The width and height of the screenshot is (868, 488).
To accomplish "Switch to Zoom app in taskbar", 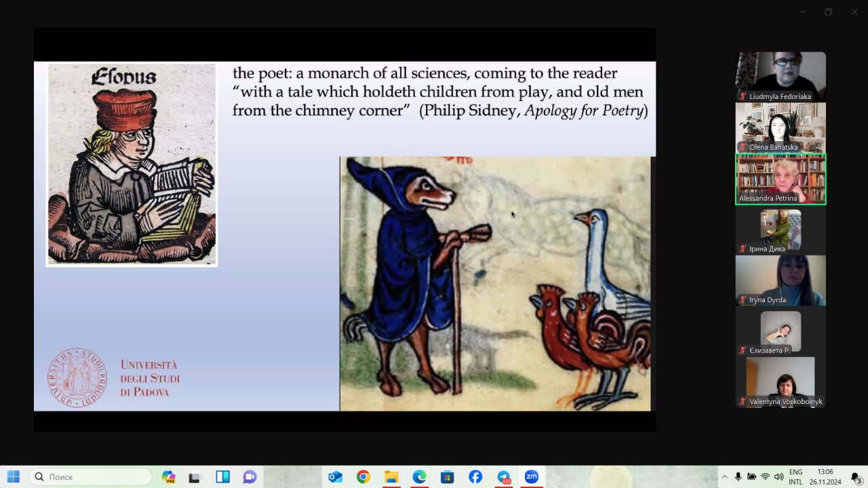I will (531, 477).
